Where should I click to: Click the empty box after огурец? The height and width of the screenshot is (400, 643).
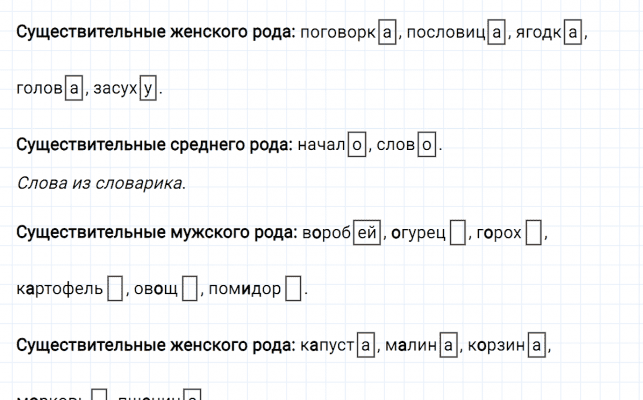point(457,233)
